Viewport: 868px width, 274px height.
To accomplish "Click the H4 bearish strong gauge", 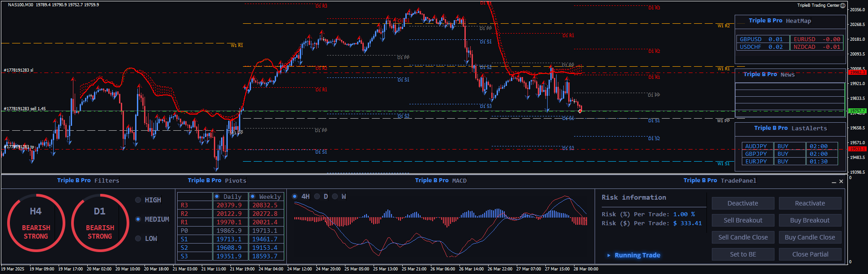I will (36, 223).
